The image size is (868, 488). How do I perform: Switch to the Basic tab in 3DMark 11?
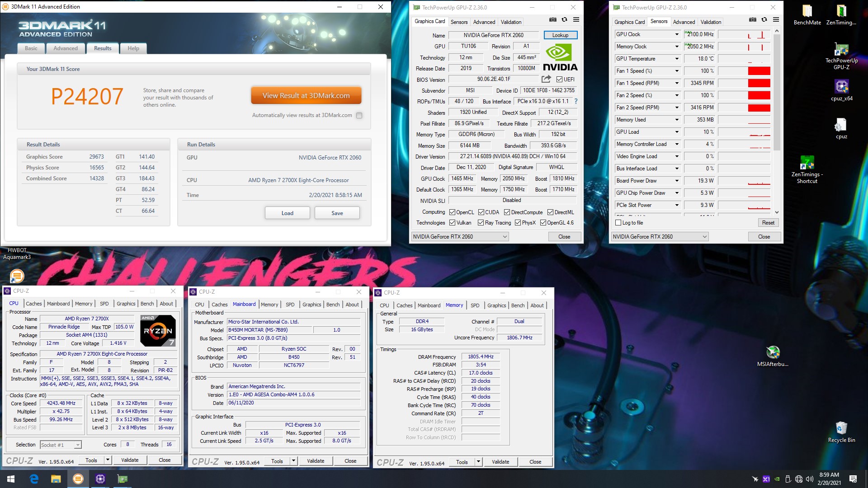tap(31, 48)
